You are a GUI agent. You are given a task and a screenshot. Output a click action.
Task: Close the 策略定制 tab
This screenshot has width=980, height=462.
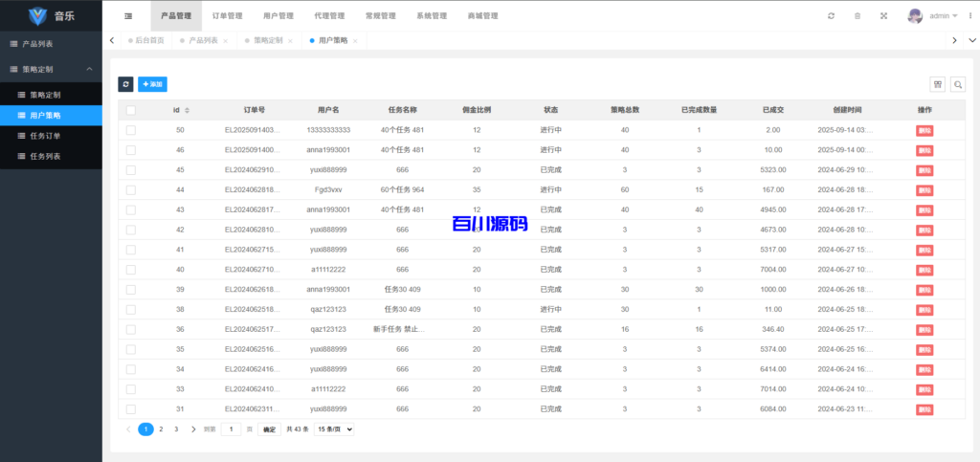(290, 41)
